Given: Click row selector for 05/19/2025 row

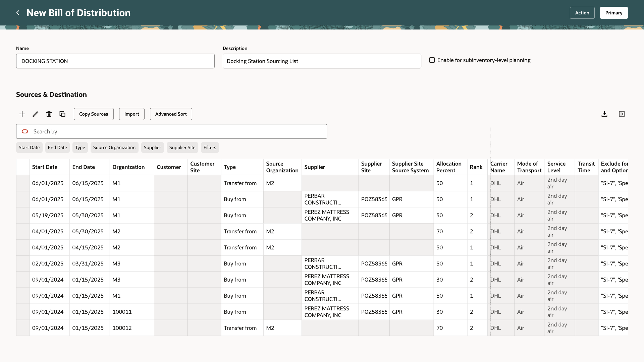Looking at the screenshot, I should click(x=23, y=215).
